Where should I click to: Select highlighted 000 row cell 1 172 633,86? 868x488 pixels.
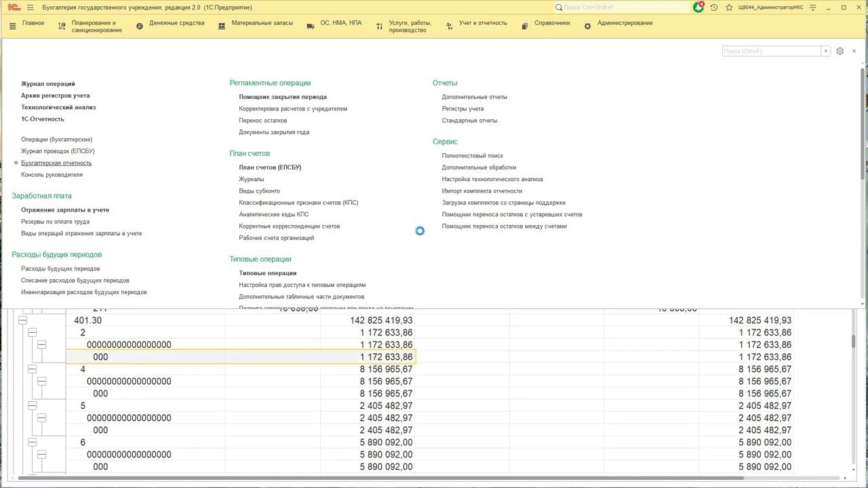(368, 357)
